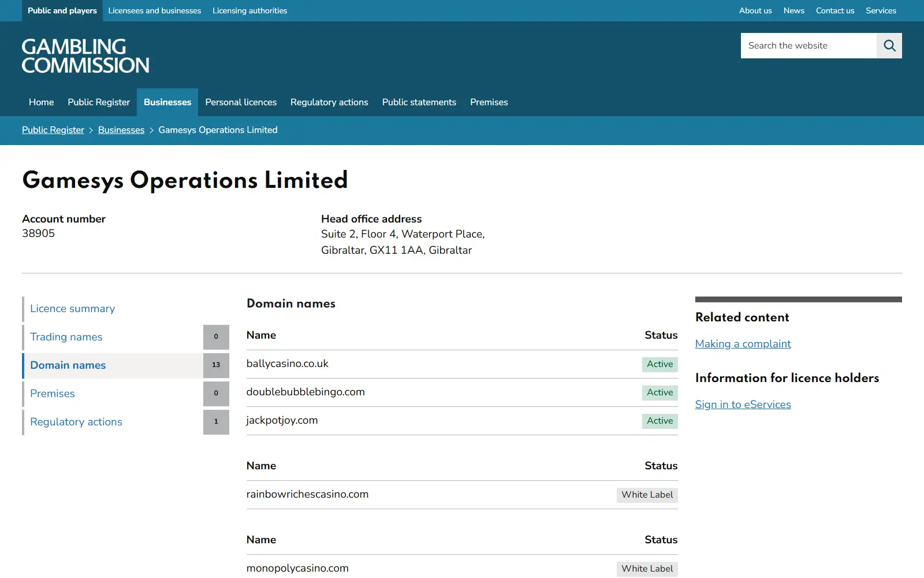Screen dimensions: 924x578
Task: Follow Public Register breadcrumb link
Action: tap(53, 130)
